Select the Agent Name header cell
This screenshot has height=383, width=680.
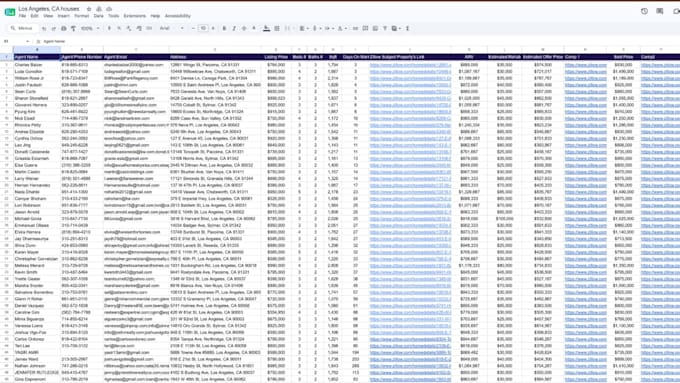point(37,57)
